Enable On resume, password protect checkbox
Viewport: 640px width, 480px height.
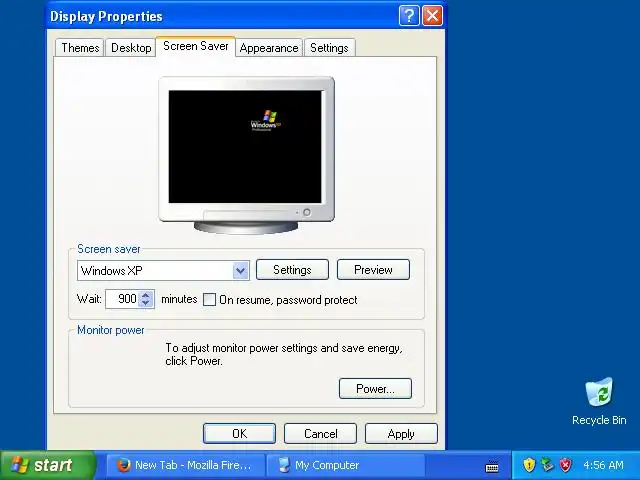pos(209,300)
